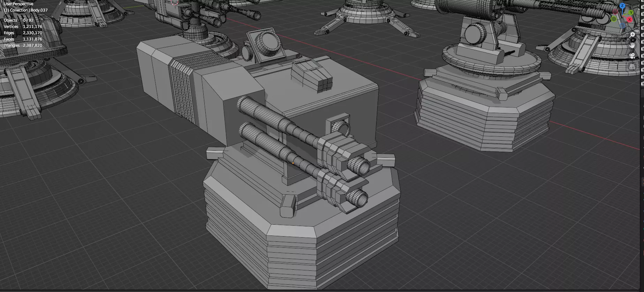Click the faded red negative X gizmo handle

click(x=615, y=12)
